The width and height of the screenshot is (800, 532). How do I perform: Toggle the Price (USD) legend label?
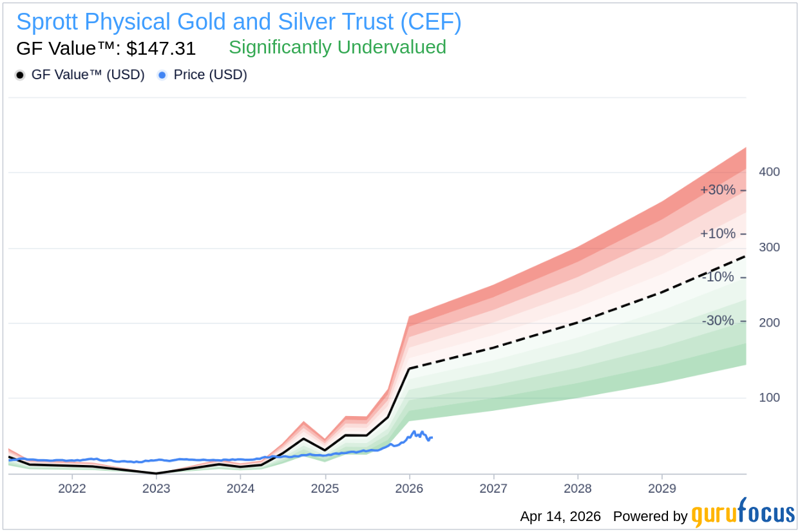tap(210, 75)
